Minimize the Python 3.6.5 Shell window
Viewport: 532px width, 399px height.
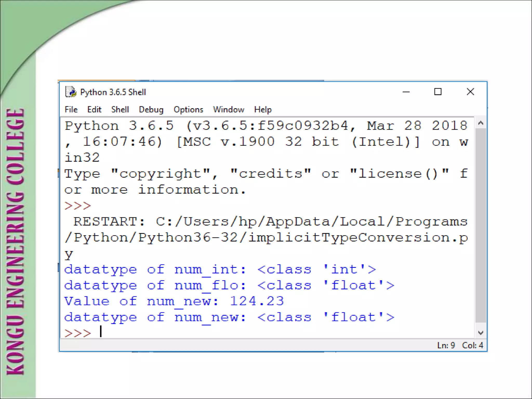pyautogui.click(x=406, y=92)
